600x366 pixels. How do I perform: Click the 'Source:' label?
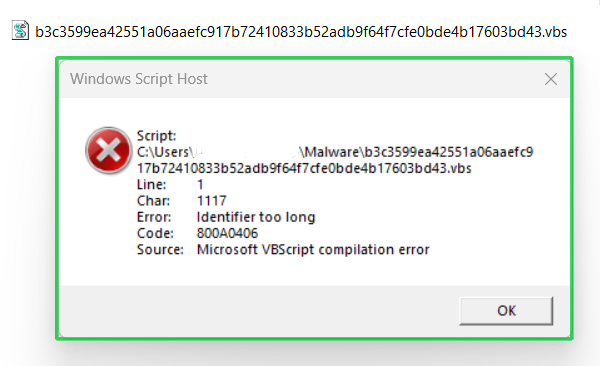(x=160, y=250)
